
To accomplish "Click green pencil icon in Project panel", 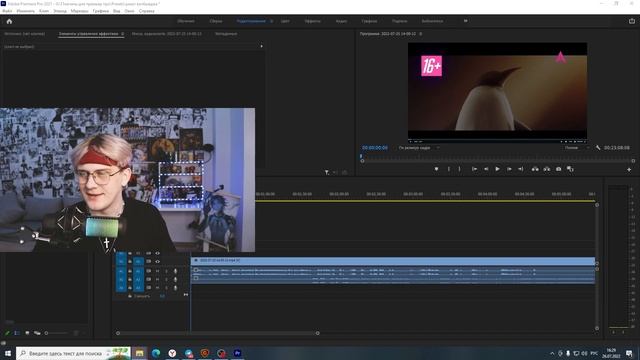I will click(x=7, y=333).
